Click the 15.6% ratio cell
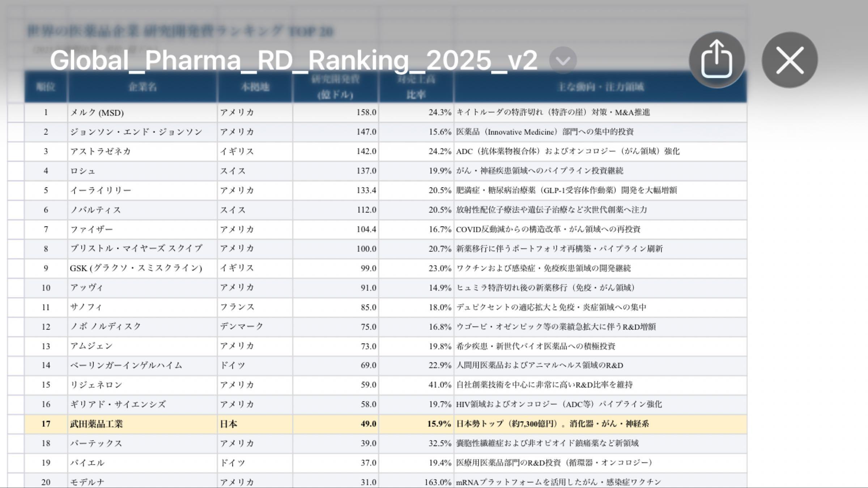Viewport: 868px width, 488px height. [x=416, y=132]
